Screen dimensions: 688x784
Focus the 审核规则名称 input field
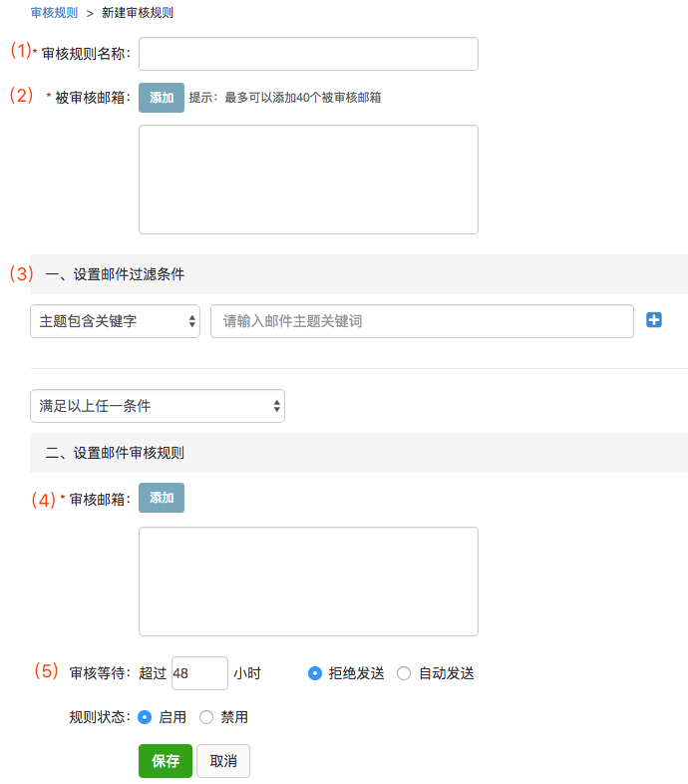[308, 54]
